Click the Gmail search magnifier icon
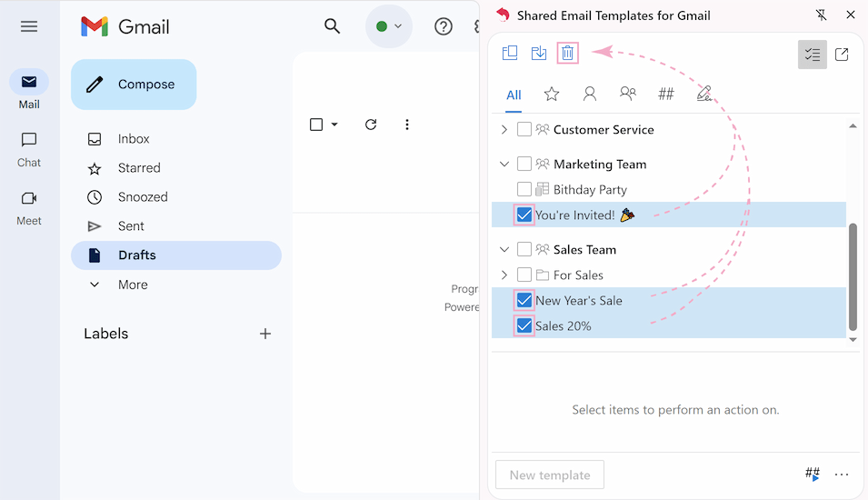Viewport: 868px width, 500px height. pos(332,26)
